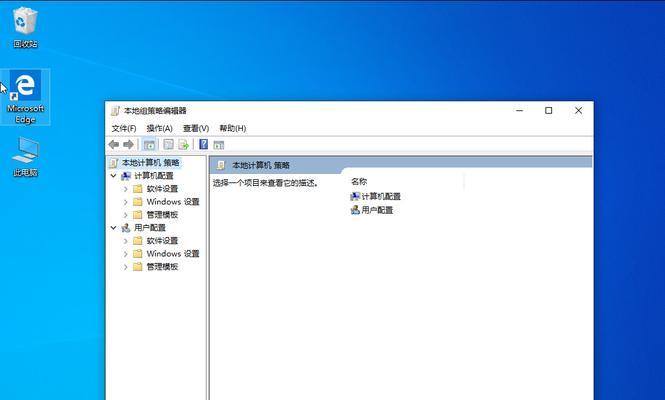Select 计算机配置 in the left tree

pos(147,176)
